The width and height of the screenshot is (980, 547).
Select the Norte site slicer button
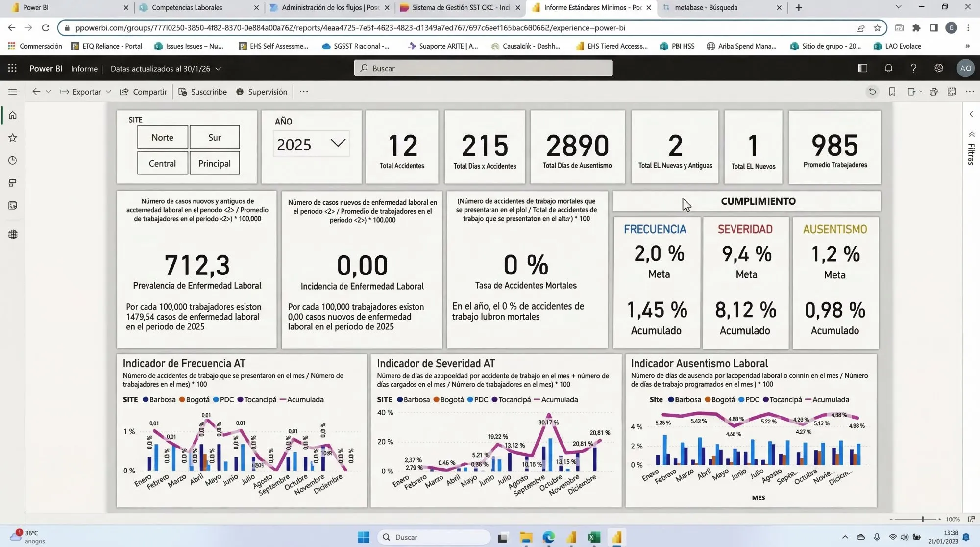(162, 137)
